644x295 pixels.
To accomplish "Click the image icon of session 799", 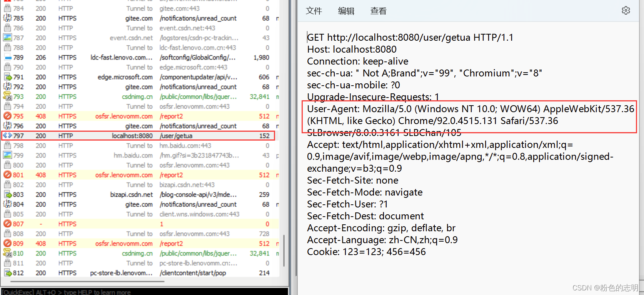I will click(x=7, y=155).
